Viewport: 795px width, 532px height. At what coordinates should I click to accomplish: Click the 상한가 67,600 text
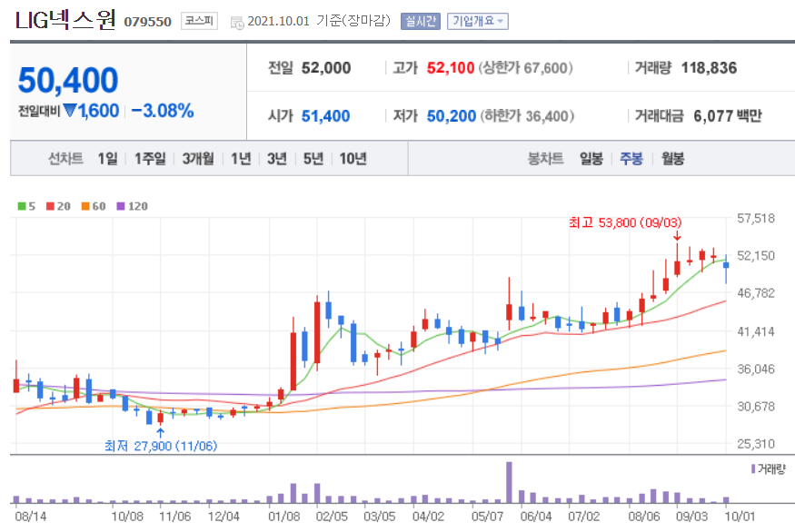tap(526, 68)
